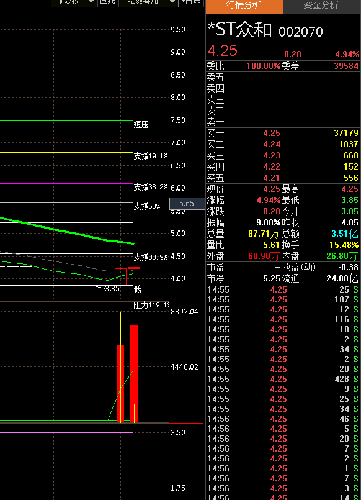
Task: Select the bid-five 4.21 order row
Action: [x=283, y=178]
